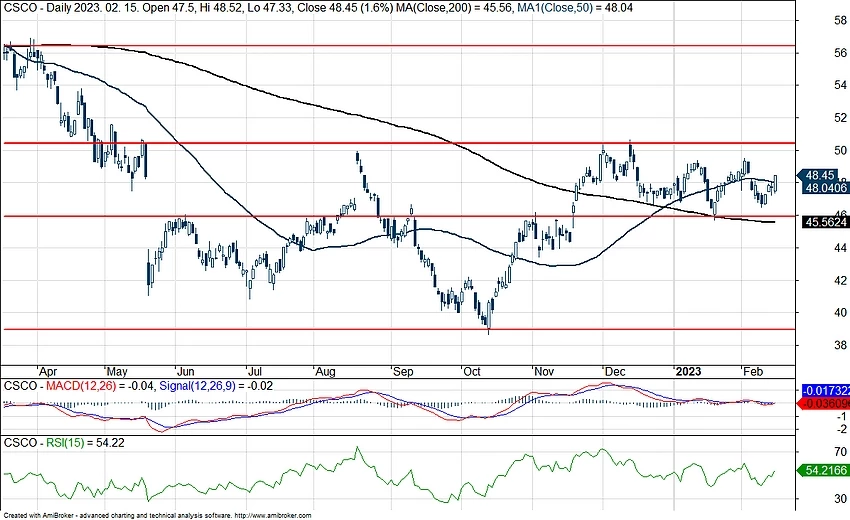Click price axis label 50
The width and height of the screenshot is (850, 520).
point(840,150)
